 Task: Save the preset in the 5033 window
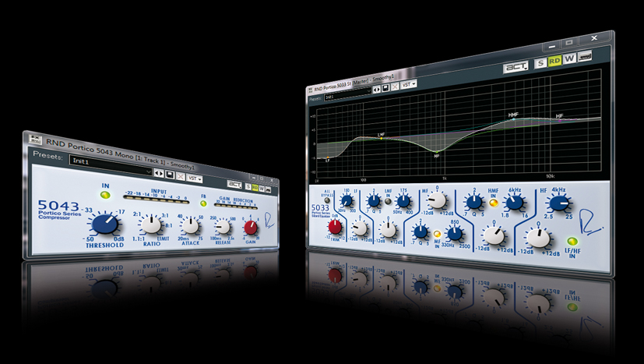385,87
